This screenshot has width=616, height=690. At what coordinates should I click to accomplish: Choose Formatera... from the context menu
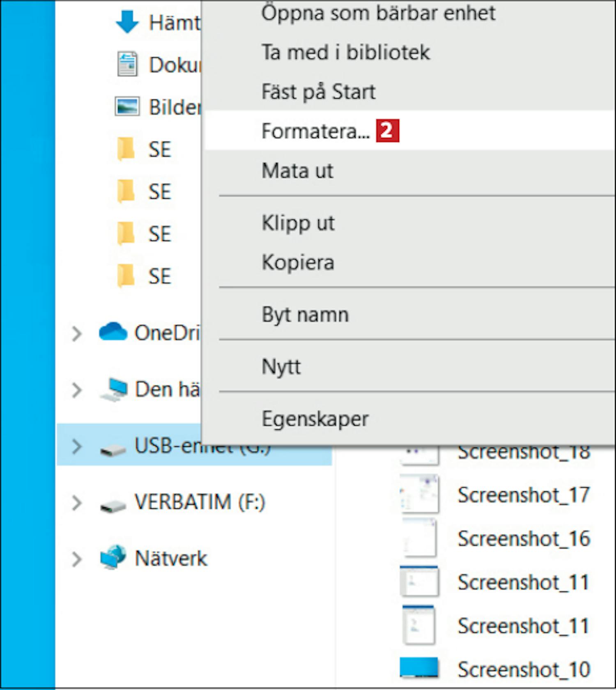click(315, 131)
